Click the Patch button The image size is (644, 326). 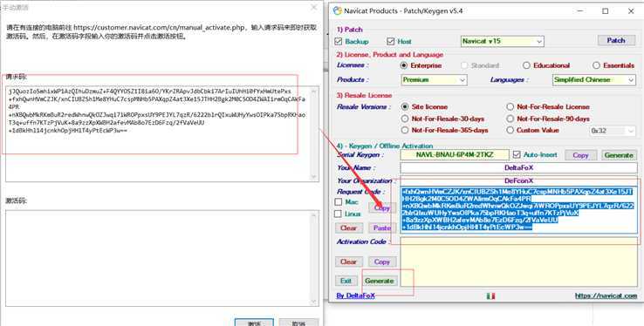coord(616,40)
